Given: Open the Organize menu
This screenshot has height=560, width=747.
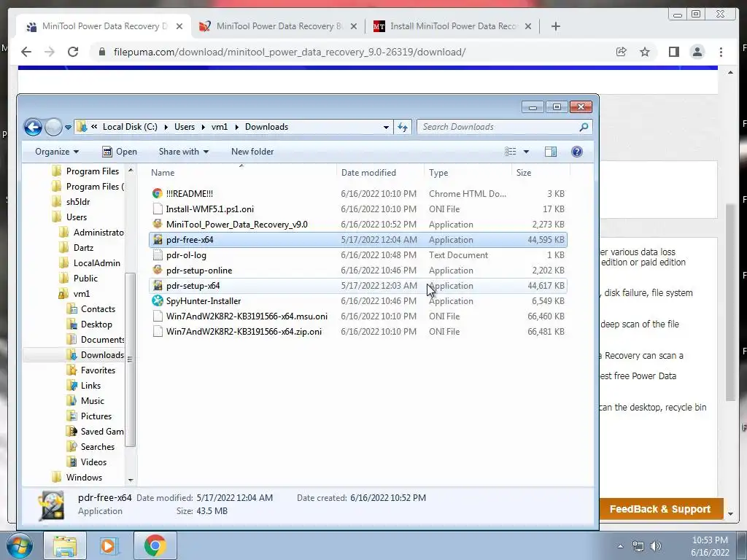Looking at the screenshot, I should pos(57,152).
